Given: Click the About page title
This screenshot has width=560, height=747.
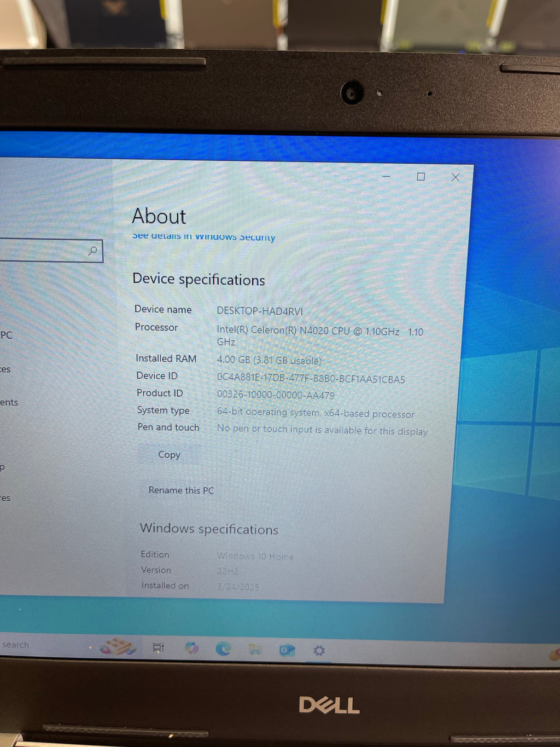Looking at the screenshot, I should pyautogui.click(x=159, y=216).
